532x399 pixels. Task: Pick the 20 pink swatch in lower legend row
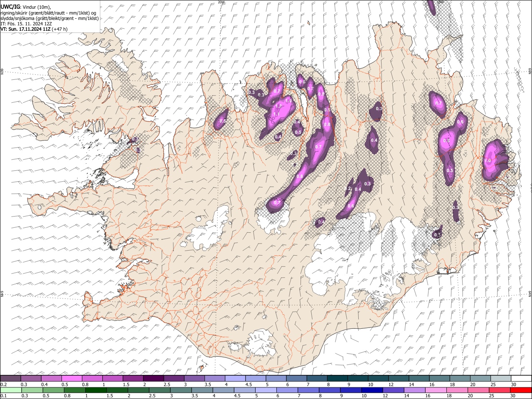point(478,390)
